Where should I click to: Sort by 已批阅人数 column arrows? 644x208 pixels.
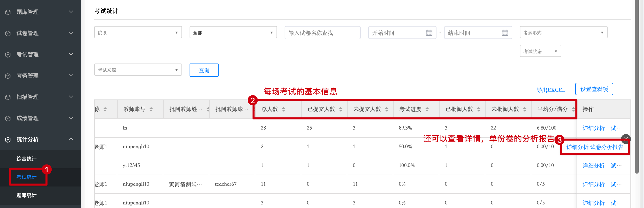479,109
